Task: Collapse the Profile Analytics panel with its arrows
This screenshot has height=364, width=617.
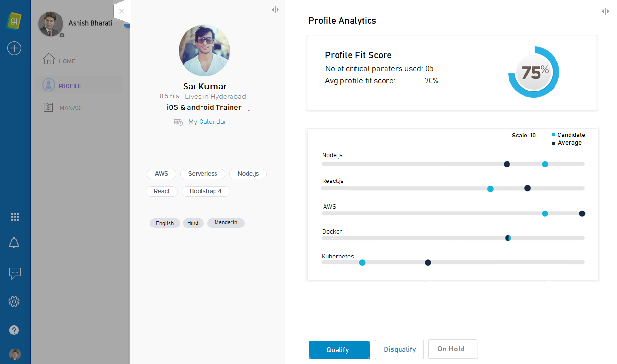Action: (605, 11)
